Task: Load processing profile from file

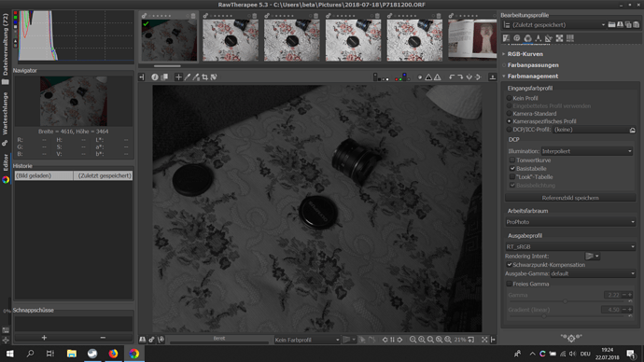Action: (611, 25)
